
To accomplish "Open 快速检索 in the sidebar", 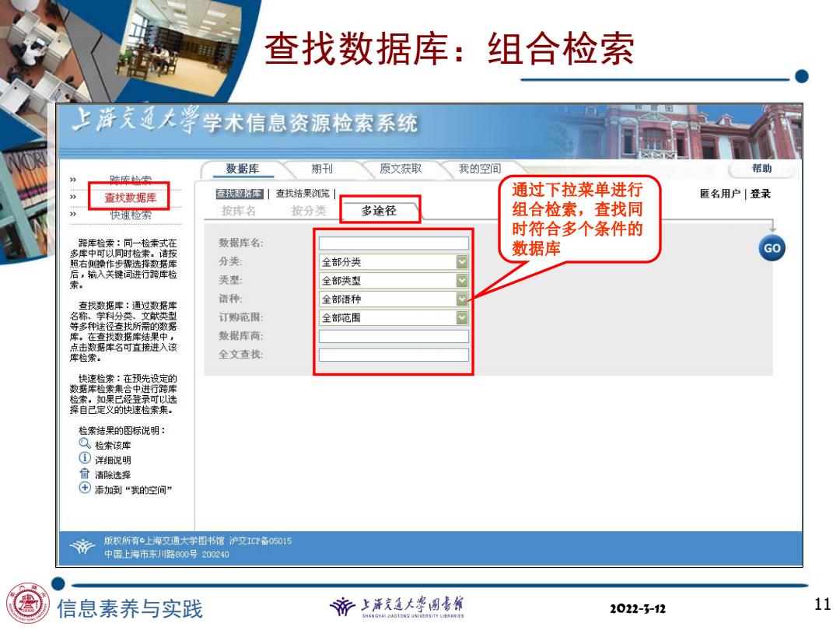I will [x=131, y=215].
